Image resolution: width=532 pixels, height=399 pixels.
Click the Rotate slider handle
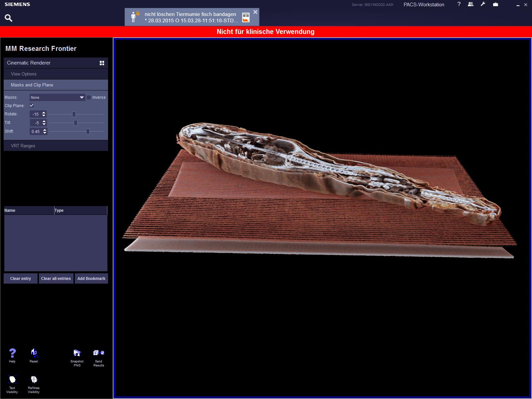[74, 114]
